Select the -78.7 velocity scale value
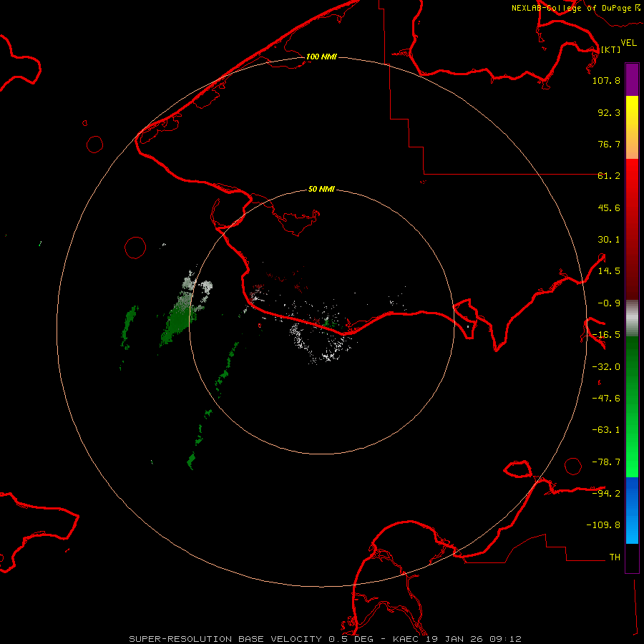This screenshot has width=644, height=644. [x=606, y=462]
